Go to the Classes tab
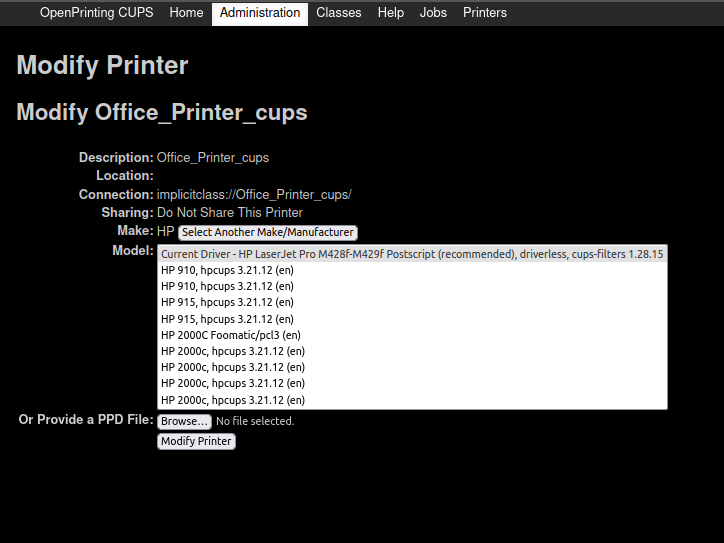Screen dimensions: 724x543 point(339,13)
